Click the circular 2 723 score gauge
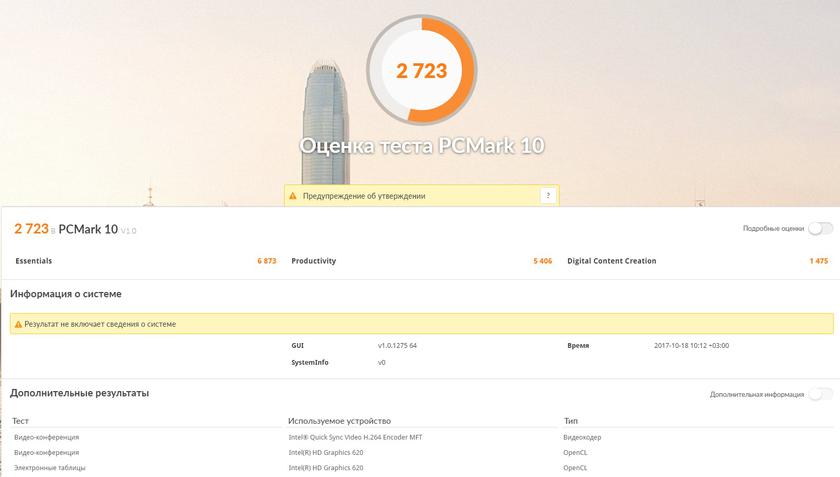 click(421, 70)
